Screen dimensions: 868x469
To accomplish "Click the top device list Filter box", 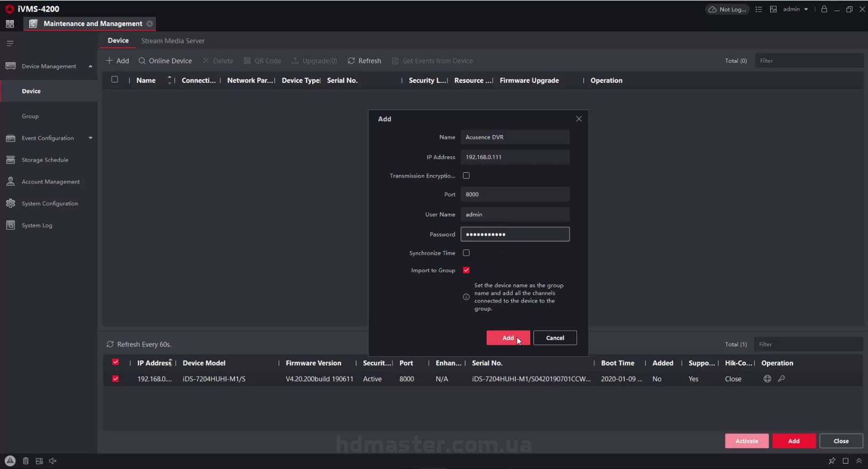I will click(808, 61).
